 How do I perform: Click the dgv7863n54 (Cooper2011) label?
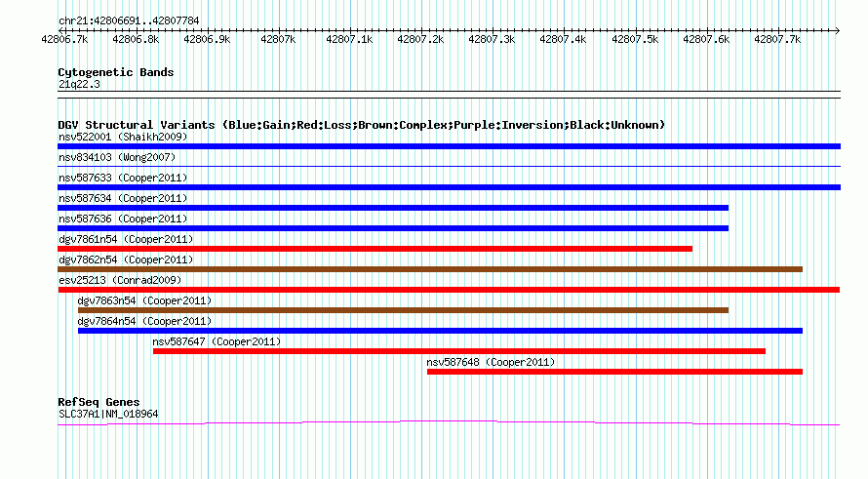(x=144, y=300)
